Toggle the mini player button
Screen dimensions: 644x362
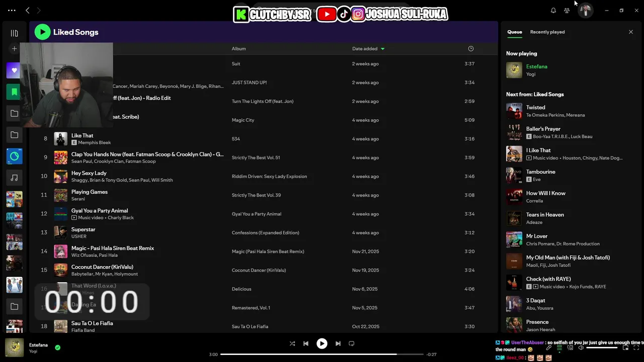pyautogui.click(x=625, y=348)
